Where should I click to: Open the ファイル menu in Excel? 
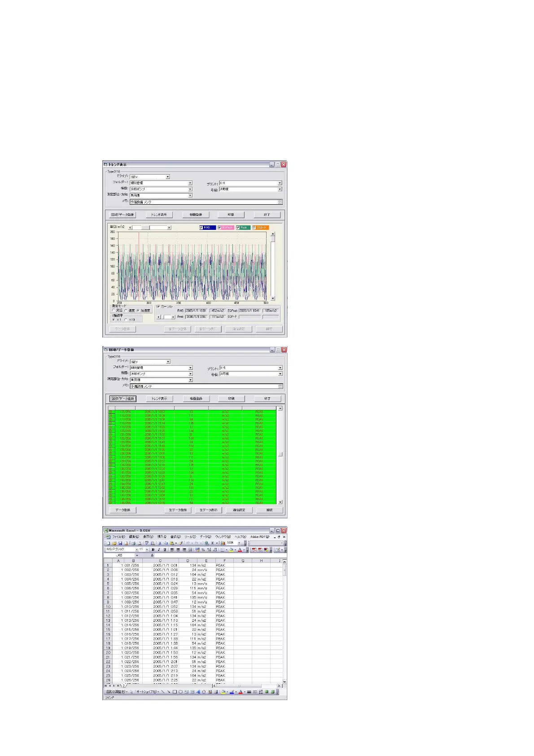[119, 537]
